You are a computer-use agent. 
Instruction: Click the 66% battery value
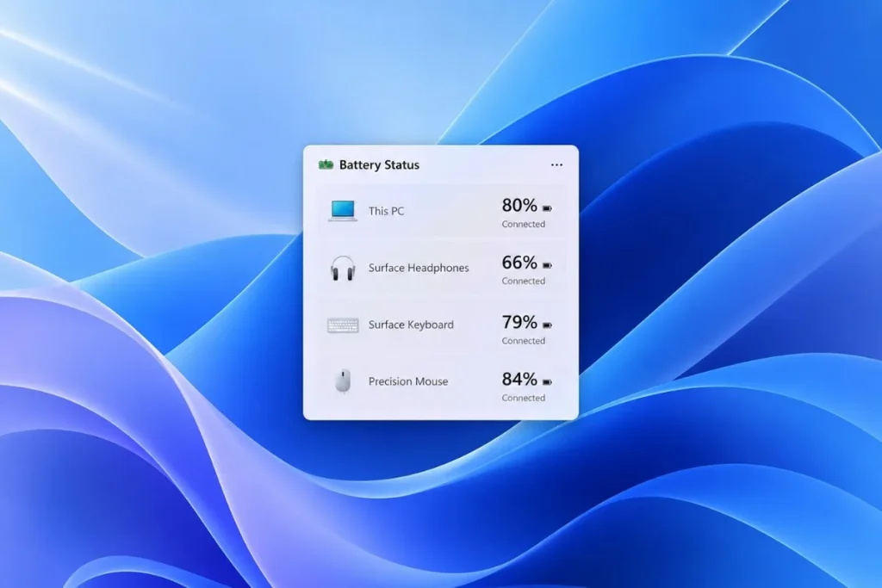519,262
